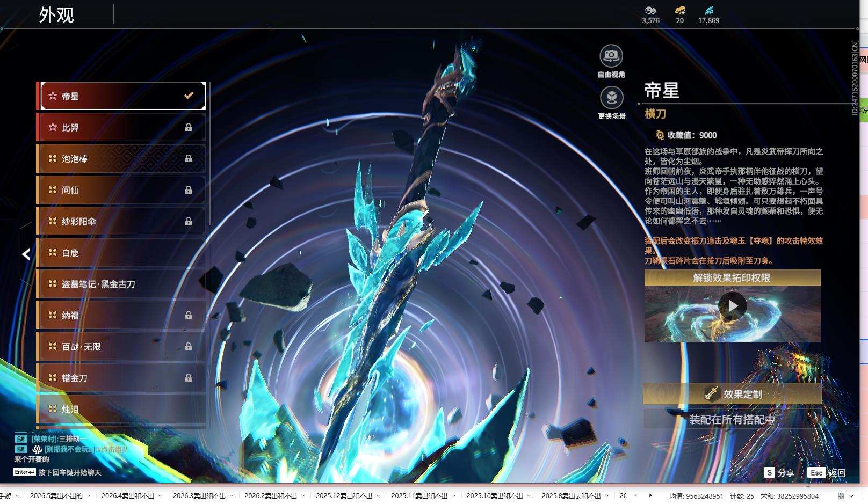Open the 2026.4卖出和不出 sheet tab
This screenshot has height=504, width=868.
(128, 495)
